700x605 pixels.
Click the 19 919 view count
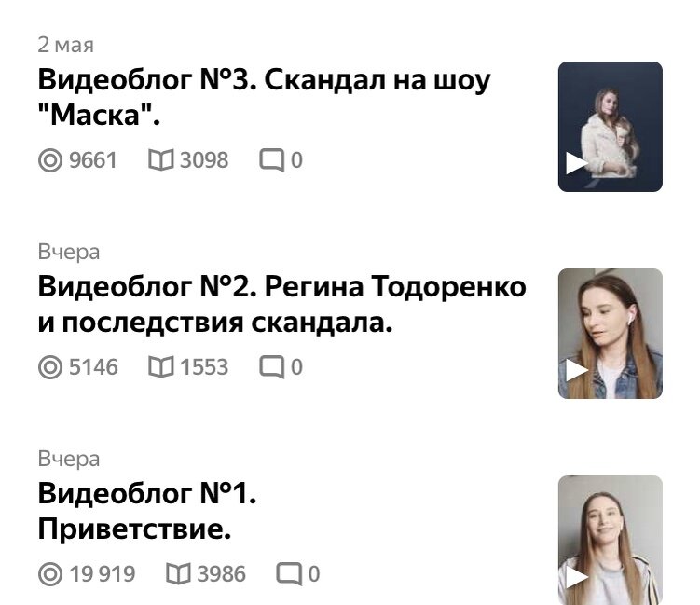(103, 574)
